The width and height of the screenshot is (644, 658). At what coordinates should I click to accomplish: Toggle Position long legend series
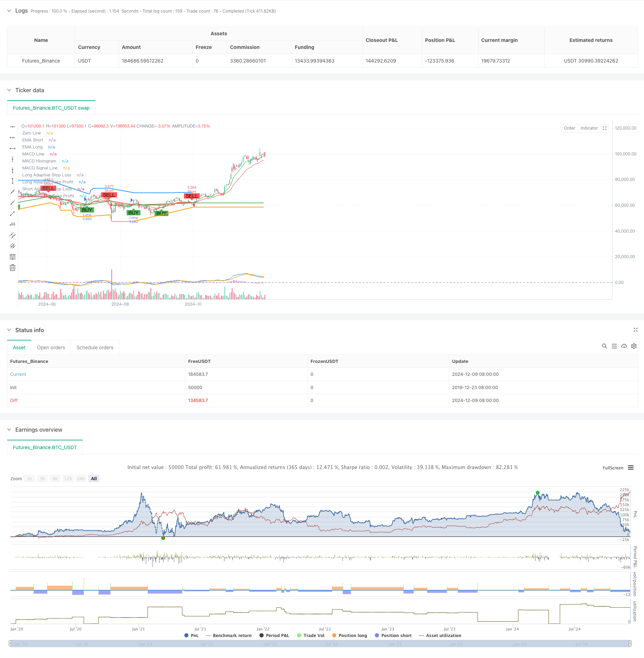coord(350,635)
